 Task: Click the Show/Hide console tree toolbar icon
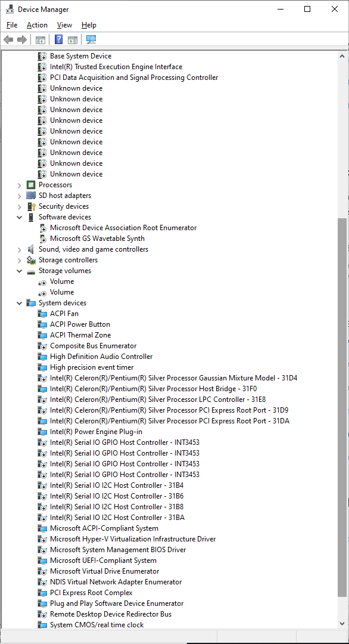pos(40,39)
